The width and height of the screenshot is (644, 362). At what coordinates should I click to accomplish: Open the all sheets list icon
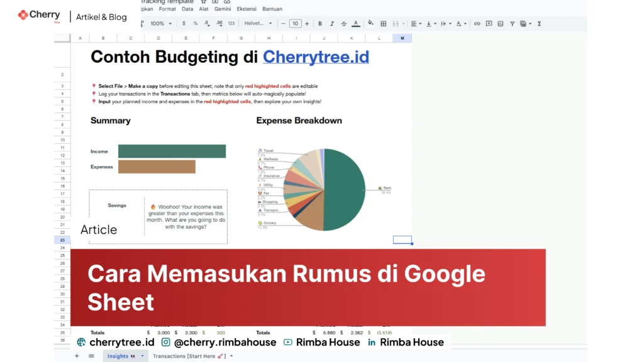click(x=91, y=356)
